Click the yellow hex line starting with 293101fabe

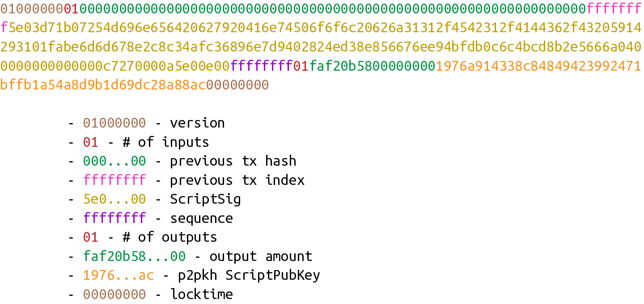[x=321, y=47]
